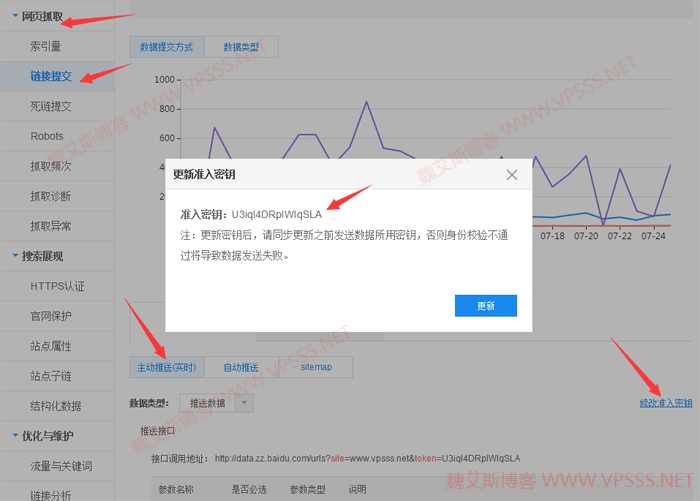Open HTTPS认证 in the sidebar
This screenshot has height=501, width=700.
(x=58, y=286)
